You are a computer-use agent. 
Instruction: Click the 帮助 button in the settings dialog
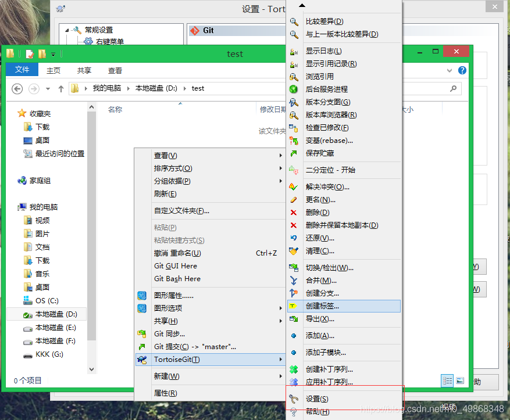(487, 382)
